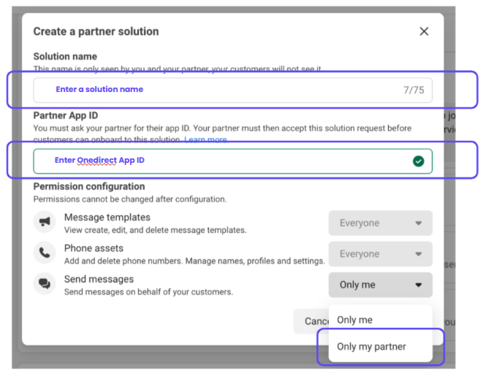Viewport: 480px width, 373px height.
Task: Open the Phone assets Everyone dropdown
Action: coord(380,254)
